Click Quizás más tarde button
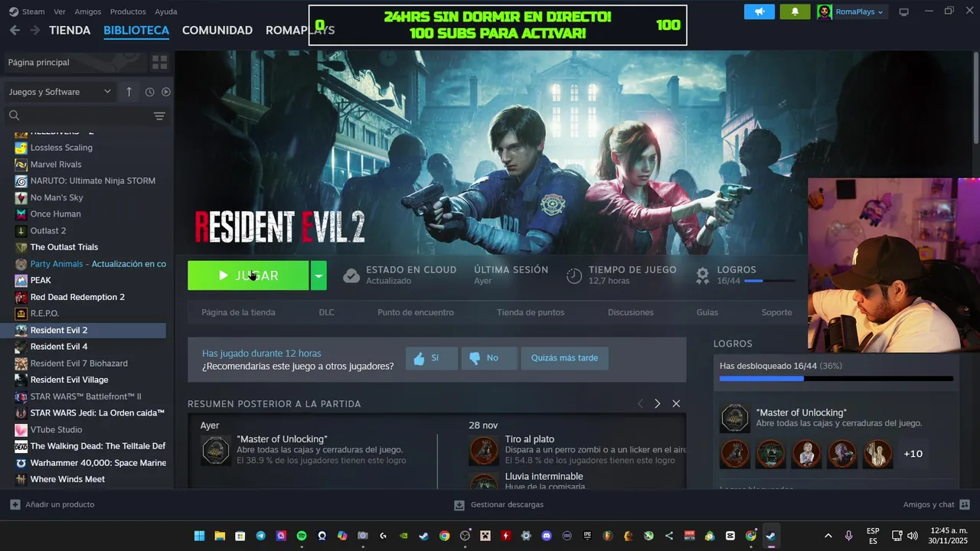 (x=565, y=358)
